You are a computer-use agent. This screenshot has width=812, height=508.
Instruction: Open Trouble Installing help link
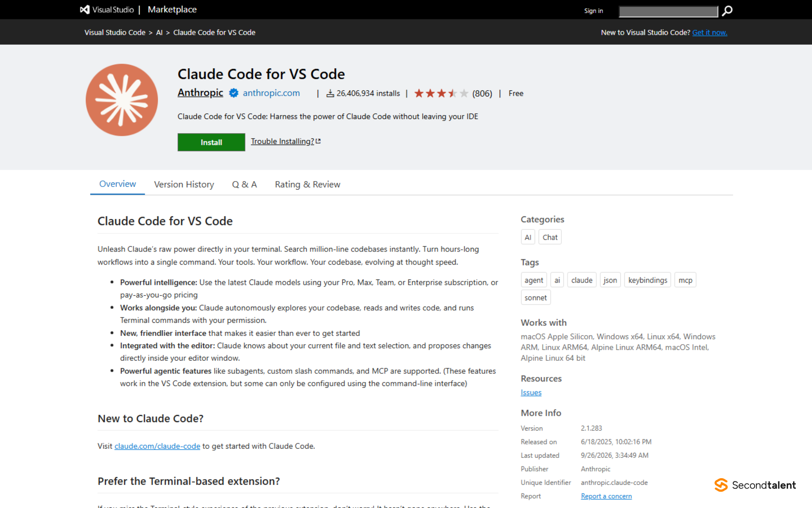pos(282,141)
